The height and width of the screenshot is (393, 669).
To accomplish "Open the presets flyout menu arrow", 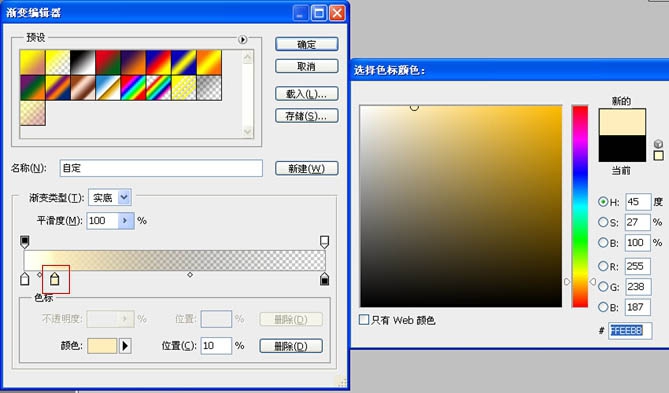I will [x=242, y=40].
